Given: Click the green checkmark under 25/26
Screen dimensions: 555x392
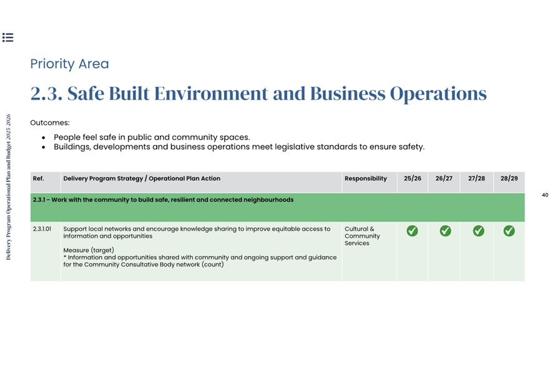Looking at the screenshot, I should click(412, 231).
